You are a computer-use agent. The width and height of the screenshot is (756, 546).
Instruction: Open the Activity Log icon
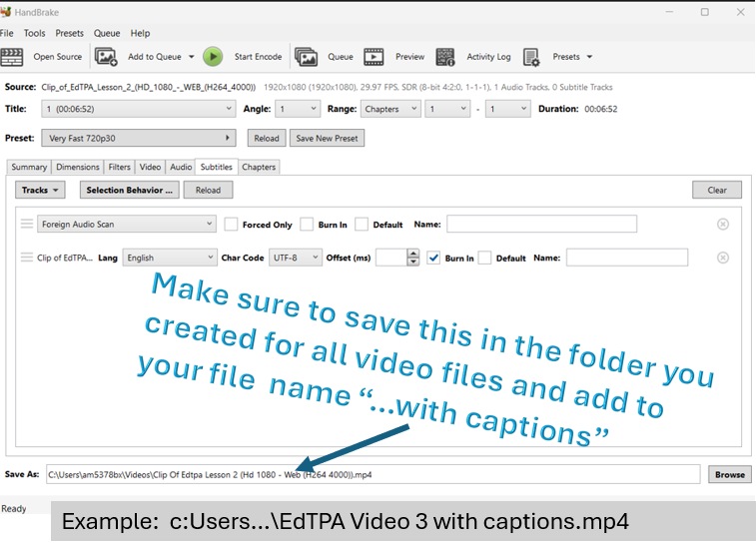coord(445,57)
